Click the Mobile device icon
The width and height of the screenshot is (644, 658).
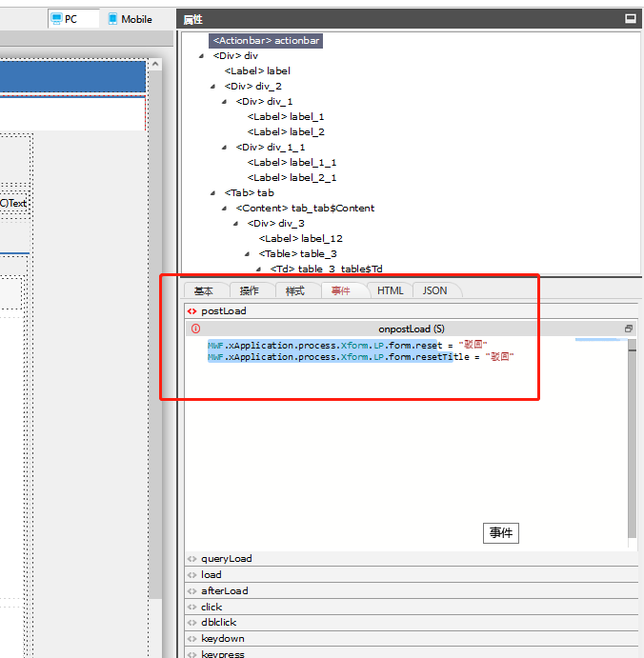coord(113,19)
